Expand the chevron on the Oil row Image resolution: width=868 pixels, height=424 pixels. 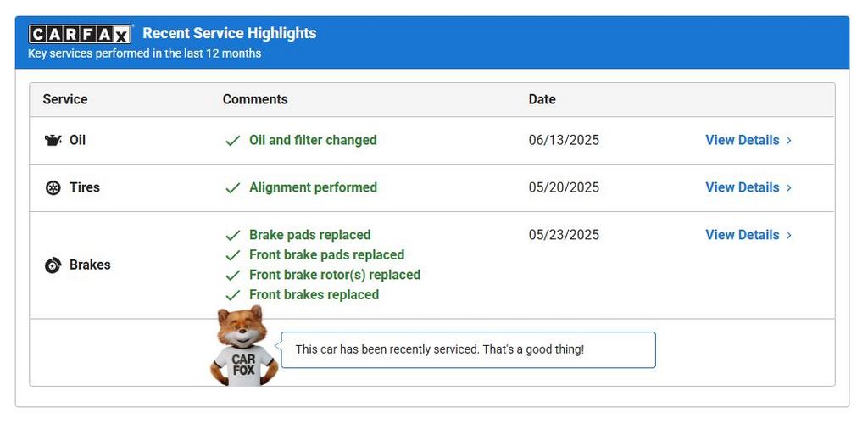[789, 141]
